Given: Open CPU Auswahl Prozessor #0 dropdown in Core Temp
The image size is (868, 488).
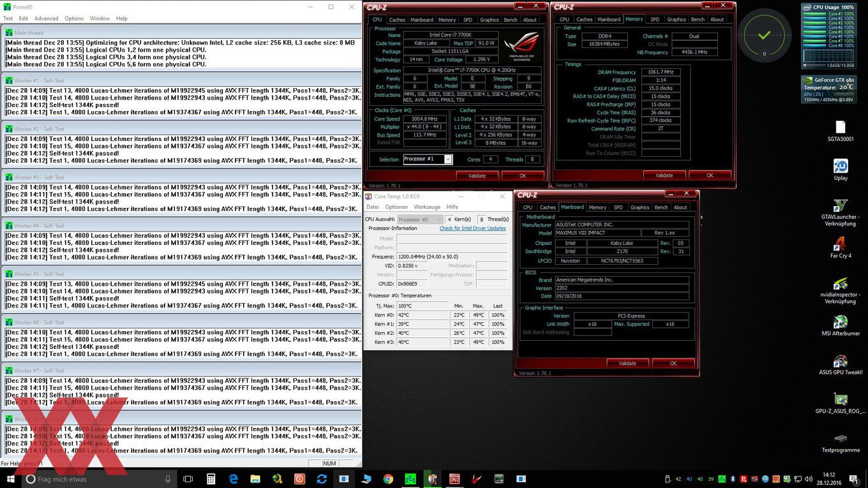Looking at the screenshot, I should [x=420, y=219].
